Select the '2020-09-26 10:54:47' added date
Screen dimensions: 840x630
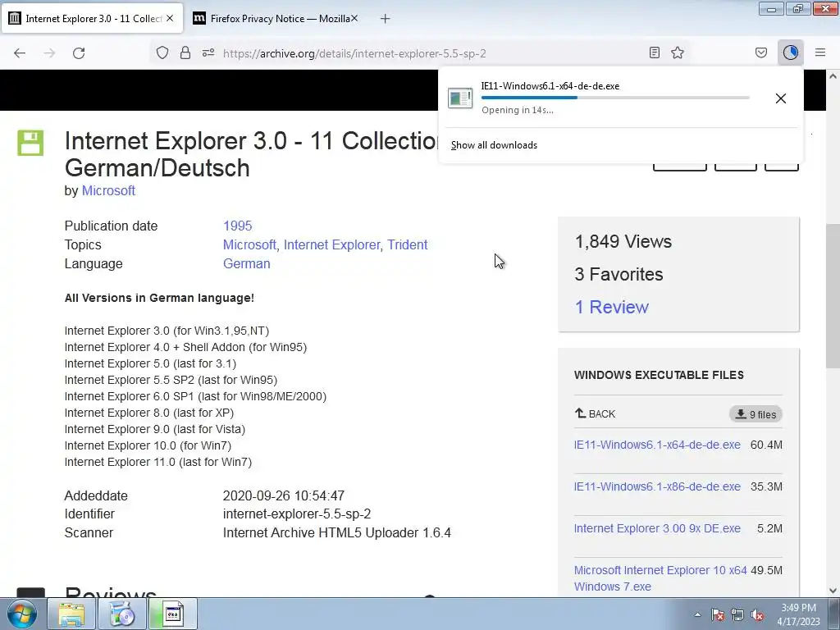[x=283, y=495]
